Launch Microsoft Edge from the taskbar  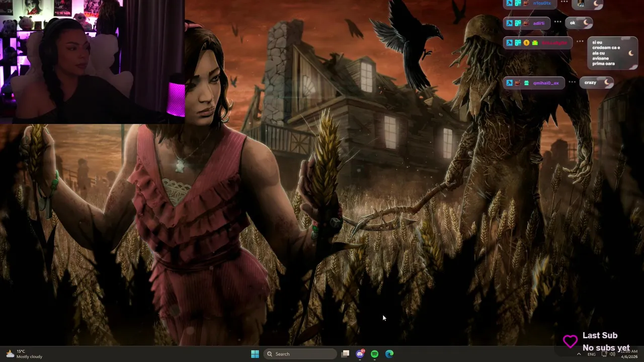389,354
